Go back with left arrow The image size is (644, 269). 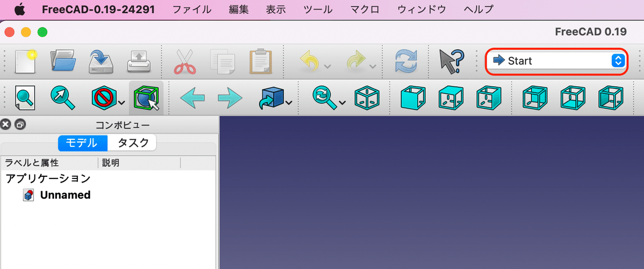point(193,98)
